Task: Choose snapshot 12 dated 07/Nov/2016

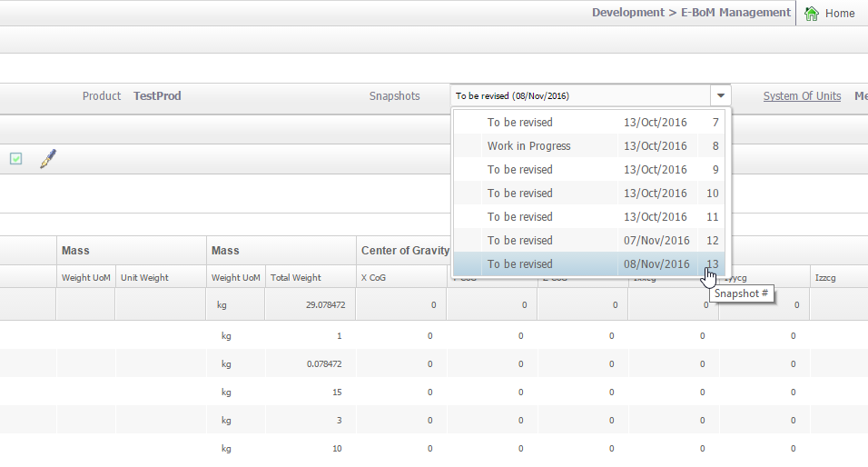Action: pyautogui.click(x=590, y=241)
